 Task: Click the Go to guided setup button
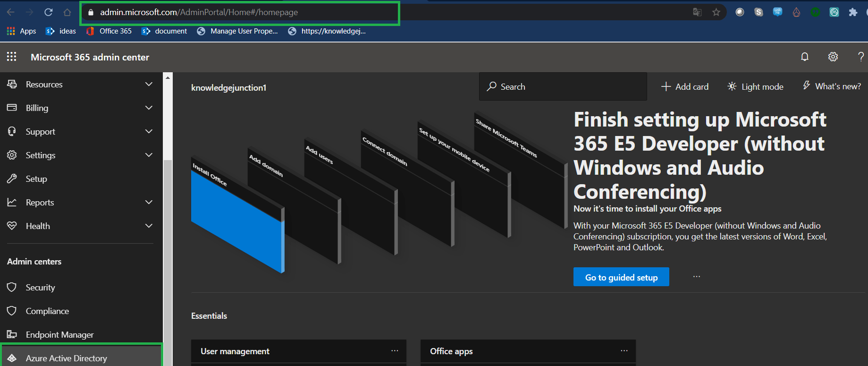(x=621, y=277)
